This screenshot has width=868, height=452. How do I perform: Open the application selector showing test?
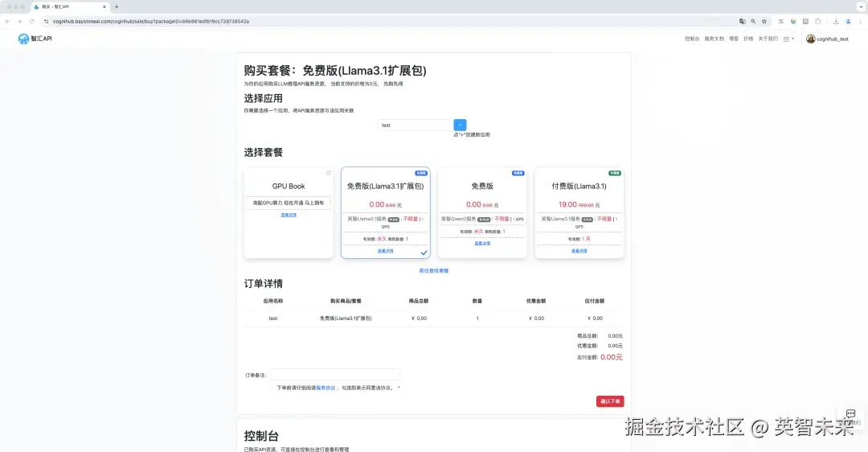coord(416,125)
